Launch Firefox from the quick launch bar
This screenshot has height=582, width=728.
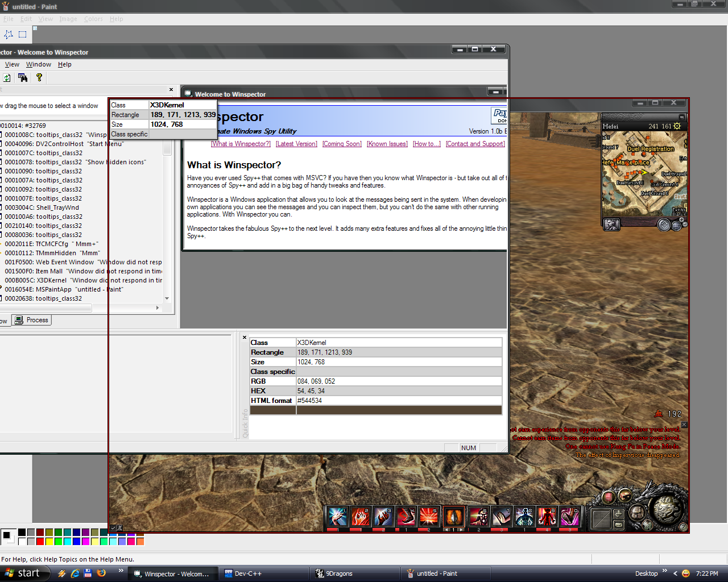[101, 573]
